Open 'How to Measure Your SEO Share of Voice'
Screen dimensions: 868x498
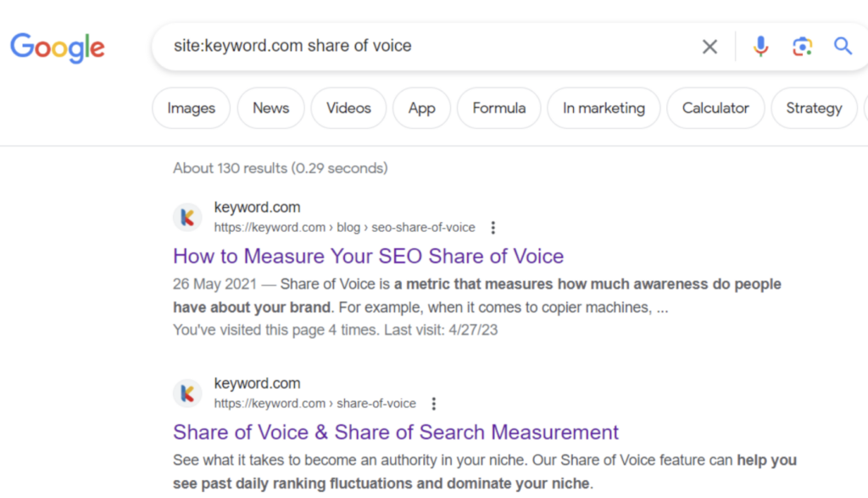(368, 255)
